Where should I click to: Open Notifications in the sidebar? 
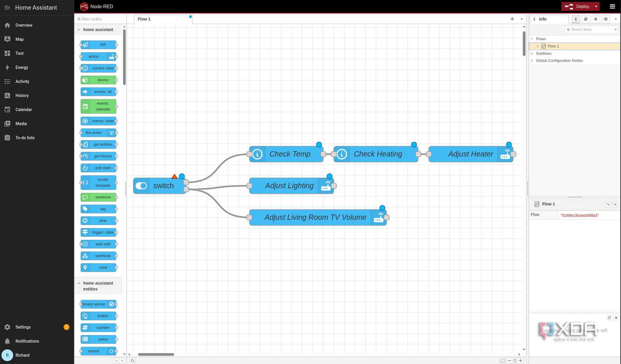pyautogui.click(x=37, y=341)
